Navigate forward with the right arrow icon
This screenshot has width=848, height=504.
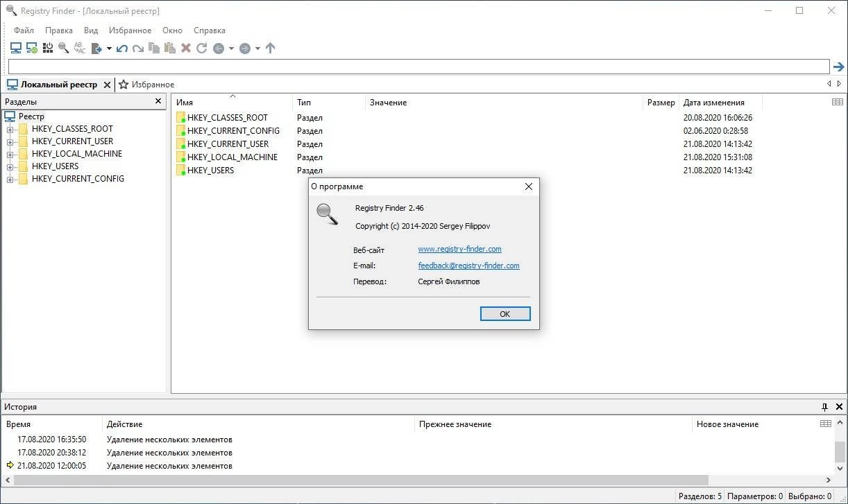244,49
